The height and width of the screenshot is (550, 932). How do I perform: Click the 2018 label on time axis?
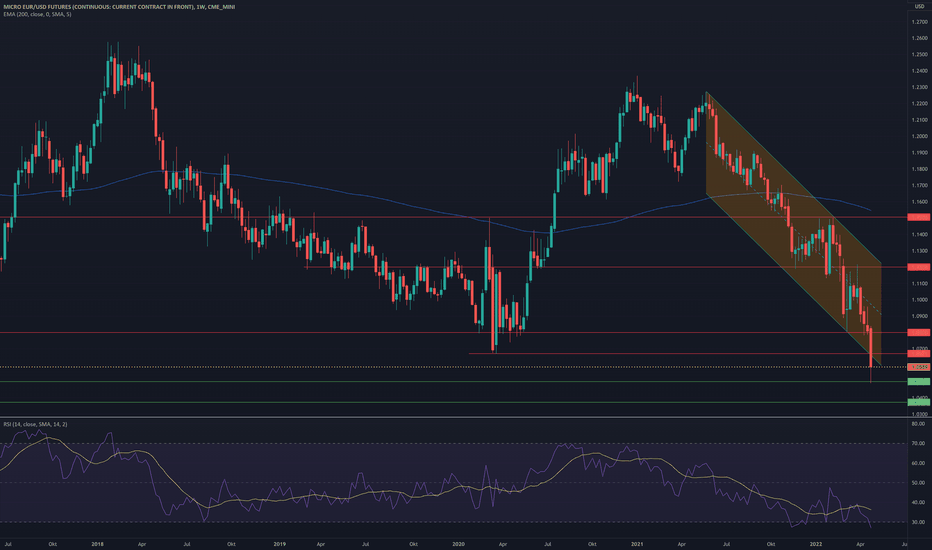[97, 544]
